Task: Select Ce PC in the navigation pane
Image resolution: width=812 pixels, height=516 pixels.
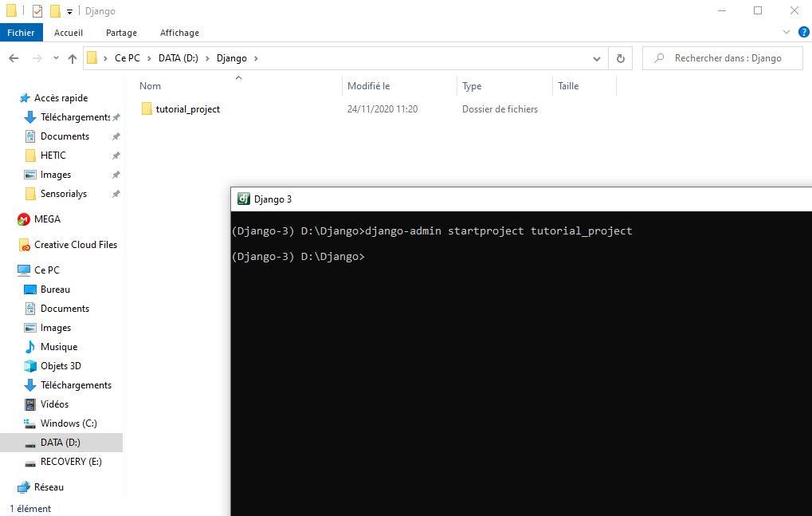Action: tap(46, 270)
